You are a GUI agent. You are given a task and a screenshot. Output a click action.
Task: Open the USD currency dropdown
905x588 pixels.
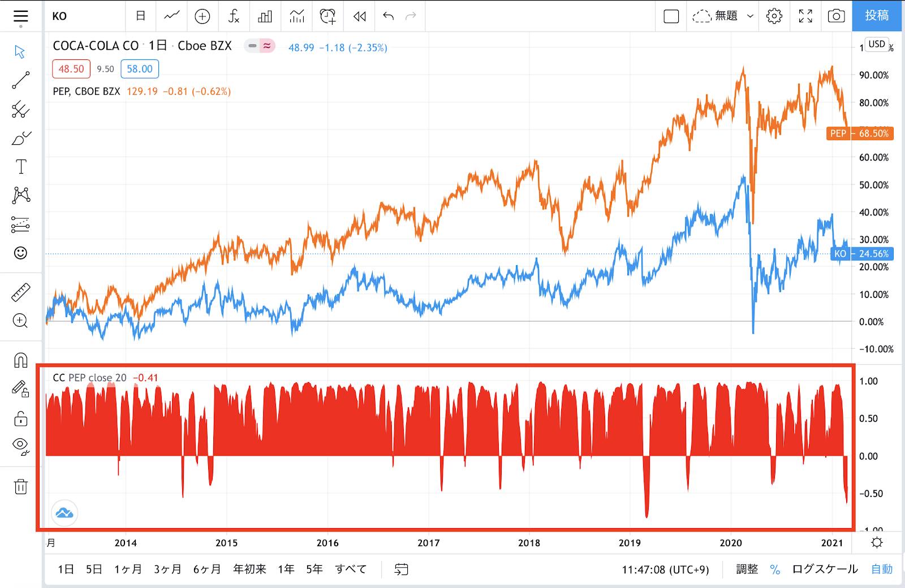877,44
